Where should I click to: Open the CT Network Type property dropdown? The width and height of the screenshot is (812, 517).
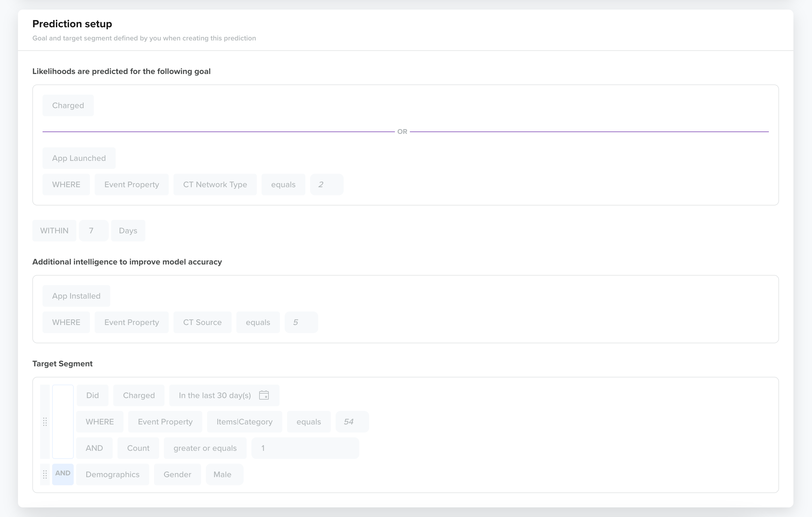[215, 184]
